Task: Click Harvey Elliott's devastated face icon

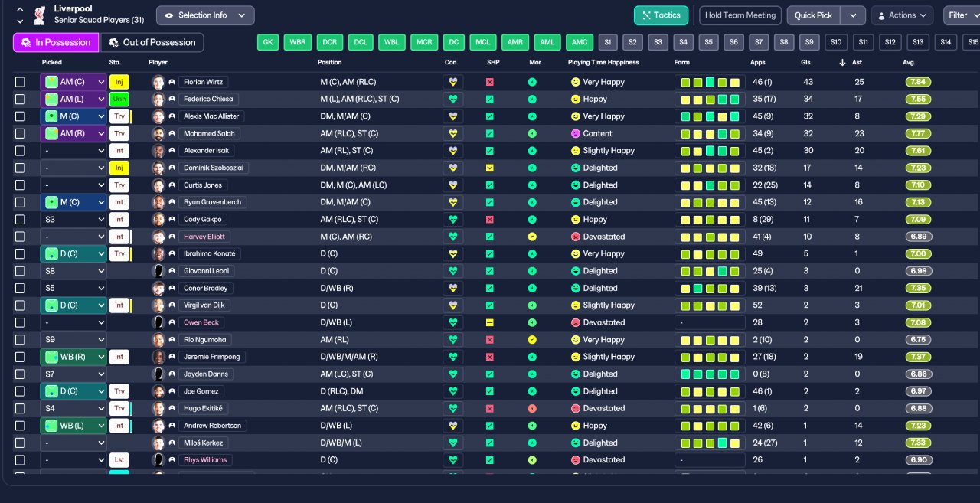Action: click(x=576, y=237)
